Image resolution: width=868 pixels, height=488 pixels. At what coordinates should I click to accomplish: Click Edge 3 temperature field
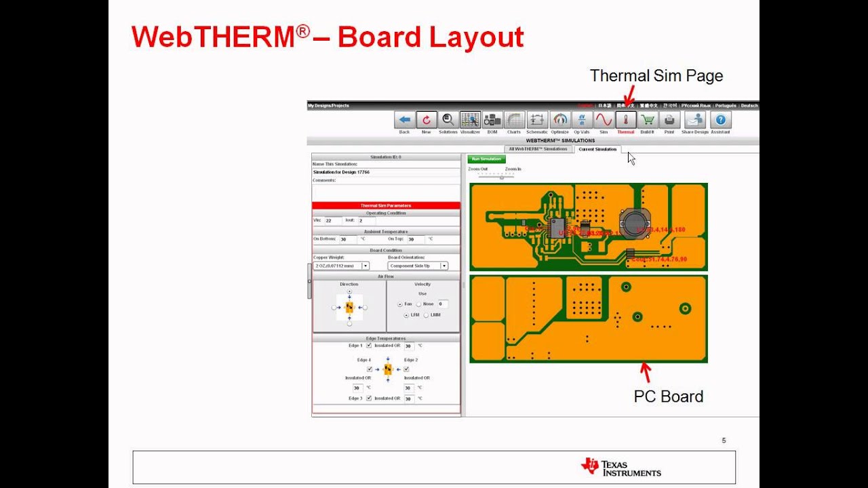click(x=409, y=399)
